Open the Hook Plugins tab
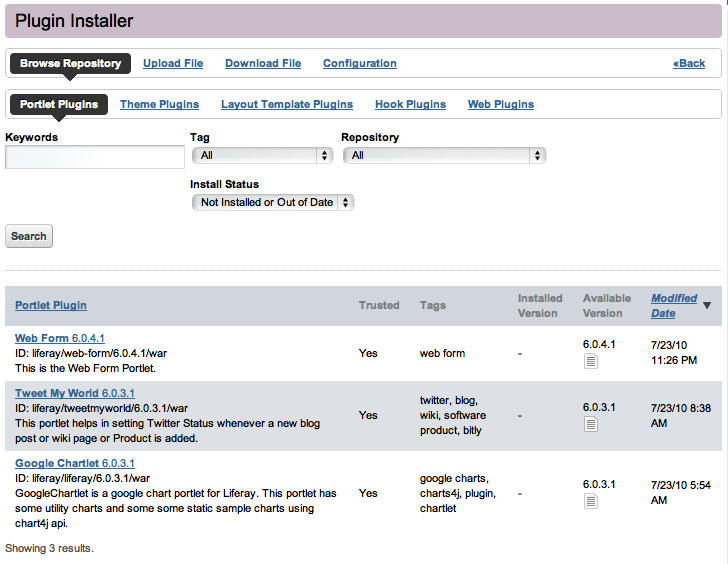This screenshot has height=564, width=728. point(410,104)
